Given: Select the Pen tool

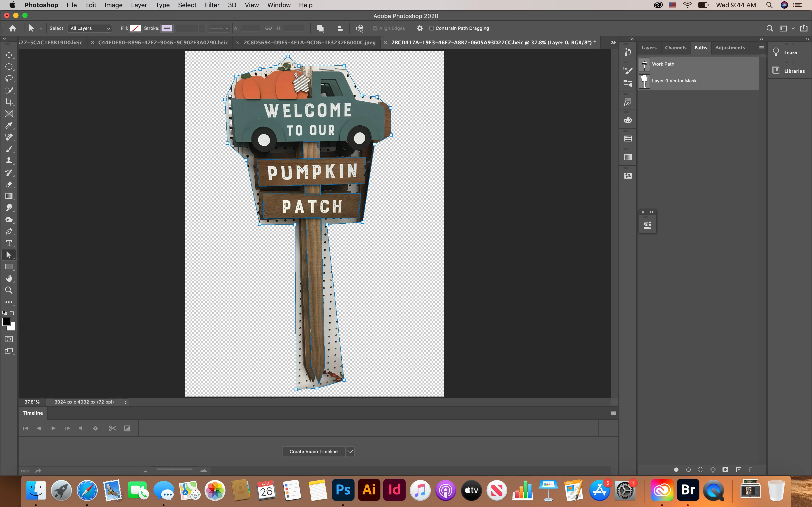Looking at the screenshot, I should 9,231.
